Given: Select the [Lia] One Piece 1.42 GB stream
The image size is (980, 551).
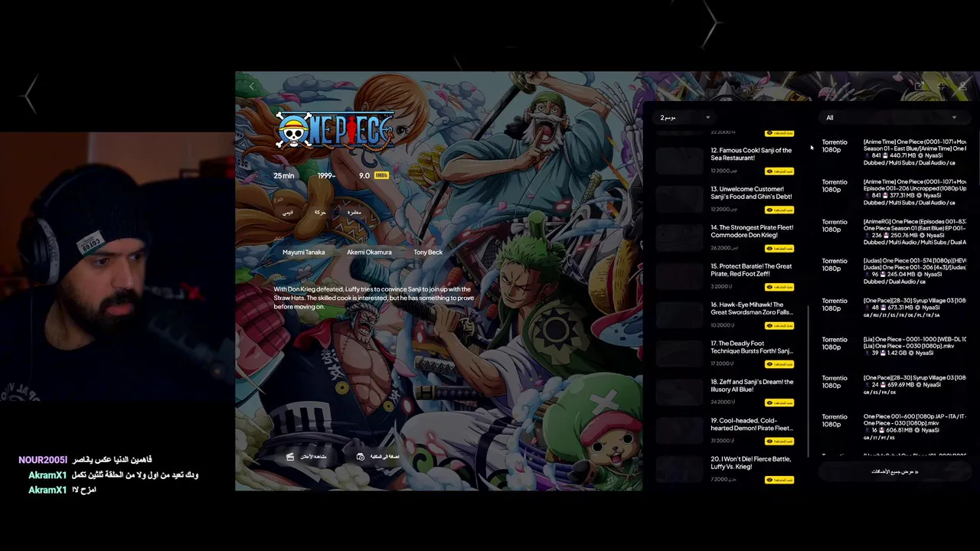Looking at the screenshot, I should pyautogui.click(x=894, y=346).
